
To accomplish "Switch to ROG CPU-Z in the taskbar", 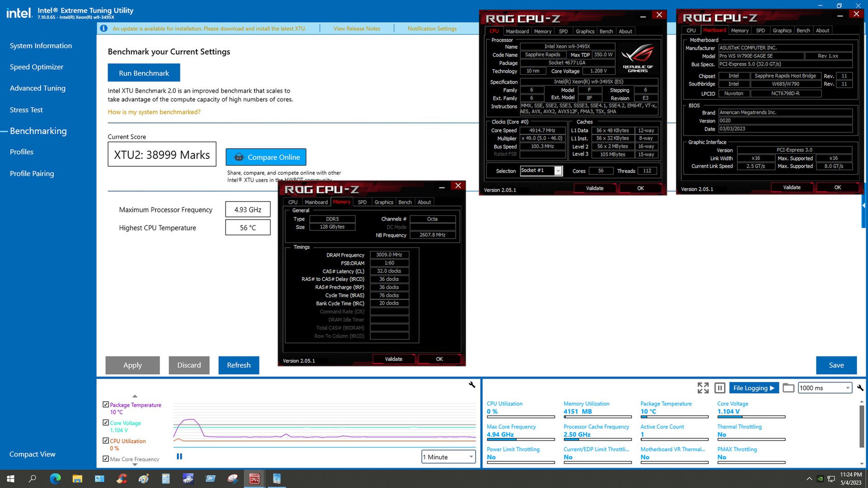I will 255,479.
